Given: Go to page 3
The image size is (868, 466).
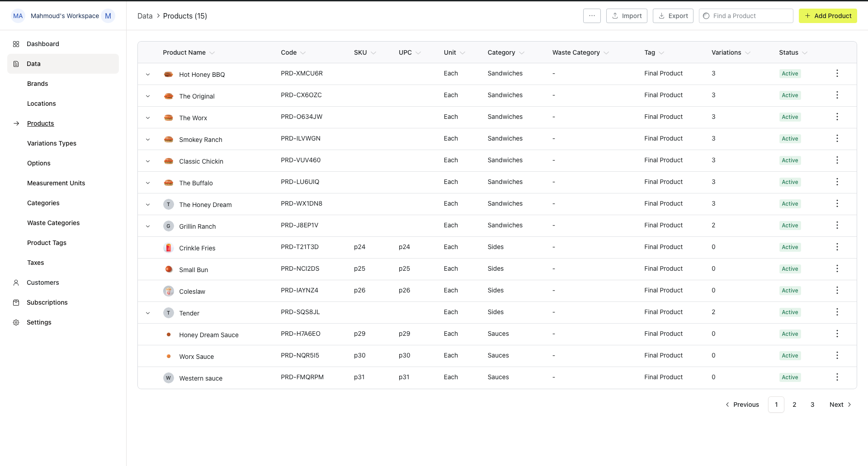Looking at the screenshot, I should pos(812,405).
